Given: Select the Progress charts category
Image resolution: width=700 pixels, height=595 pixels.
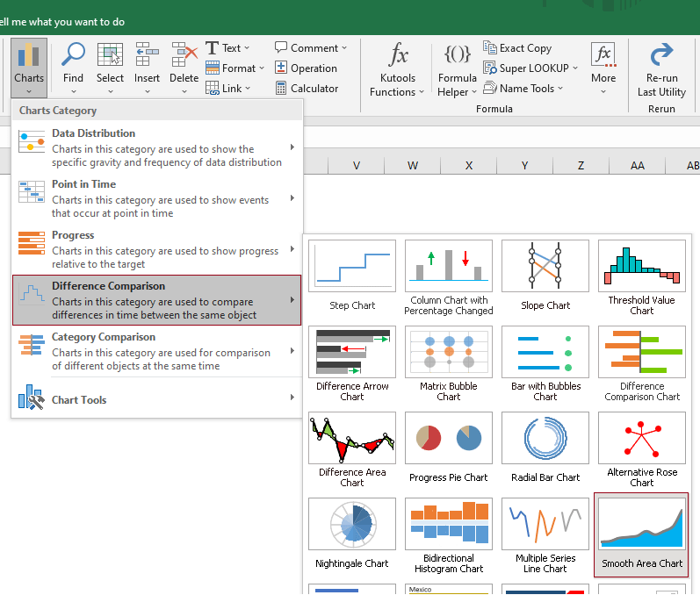Looking at the screenshot, I should pos(157,249).
